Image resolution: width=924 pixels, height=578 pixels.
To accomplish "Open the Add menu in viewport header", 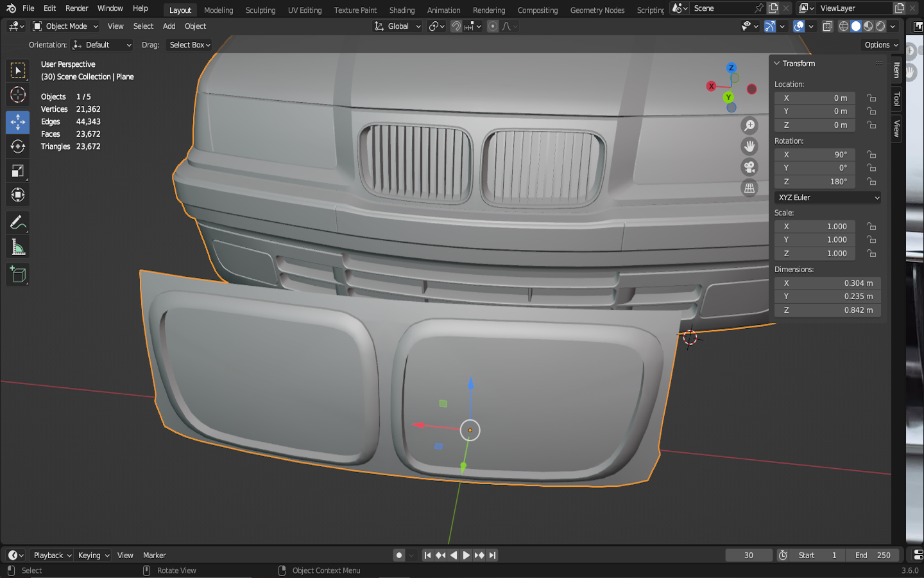I will (169, 26).
